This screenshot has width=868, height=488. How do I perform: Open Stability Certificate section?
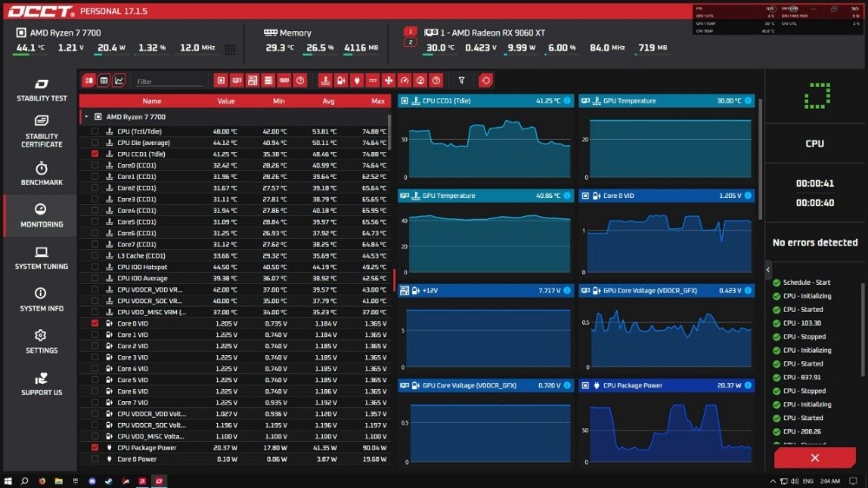42,131
